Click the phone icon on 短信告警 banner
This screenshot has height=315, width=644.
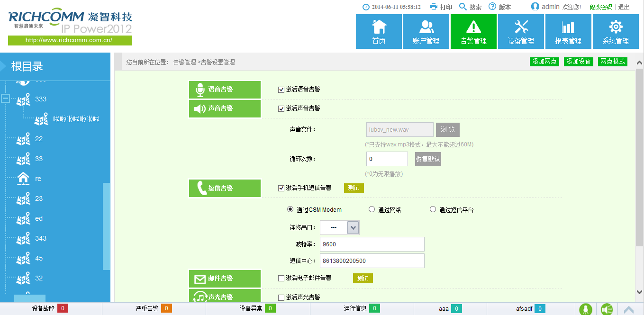point(200,188)
